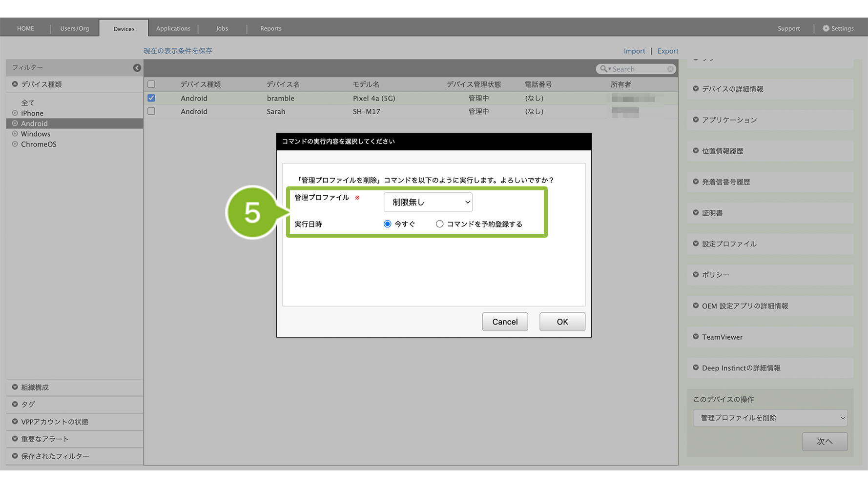
Task: Open the Applications tab
Action: 173,28
